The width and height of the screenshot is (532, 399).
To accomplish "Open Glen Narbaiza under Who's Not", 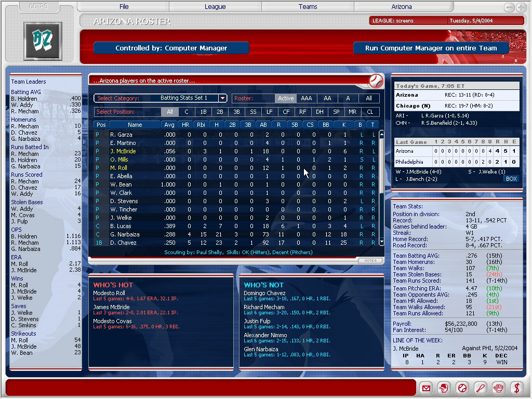I will [261, 349].
